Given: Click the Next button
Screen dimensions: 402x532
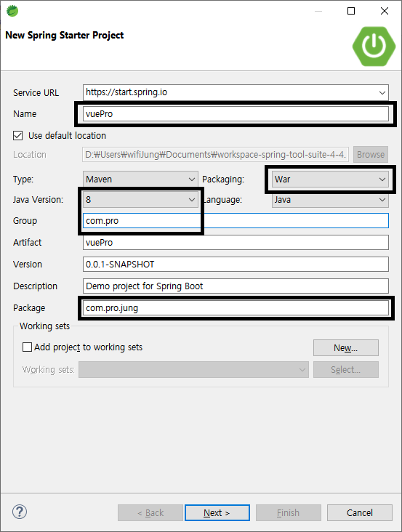Looking at the screenshot, I should click(x=217, y=512).
